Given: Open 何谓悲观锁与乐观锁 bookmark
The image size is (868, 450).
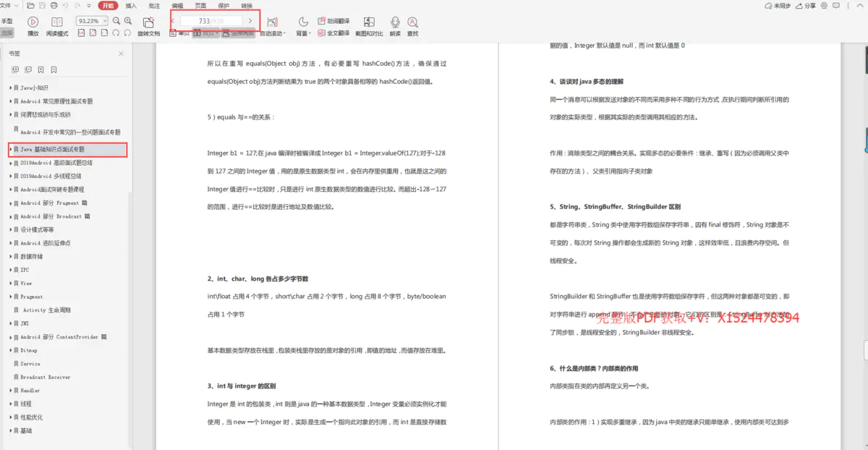Looking at the screenshot, I should point(45,114).
